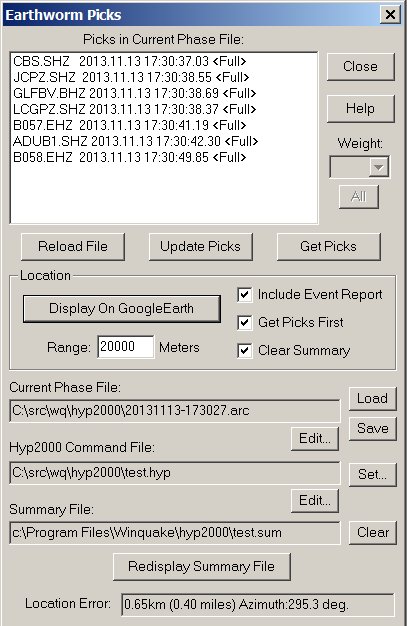
Task: Select the GLFBV.BHZ pick in the list
Action: pos(135,93)
